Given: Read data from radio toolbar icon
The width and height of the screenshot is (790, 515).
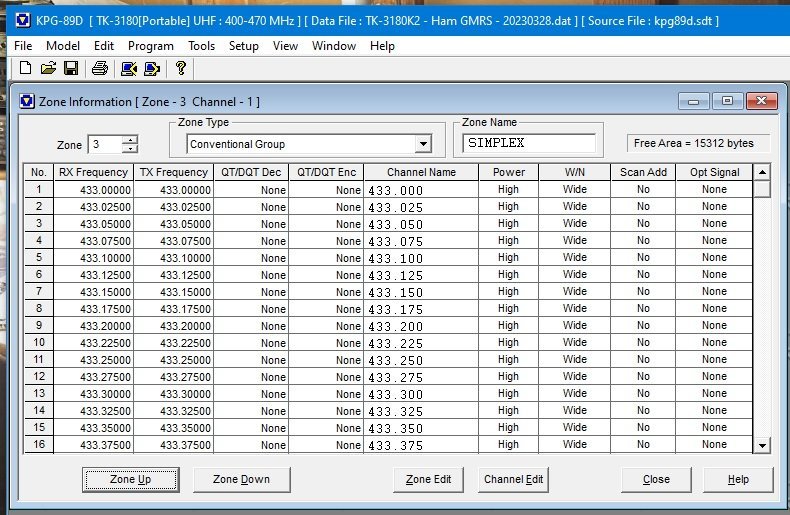Looking at the screenshot, I should click(x=128, y=68).
